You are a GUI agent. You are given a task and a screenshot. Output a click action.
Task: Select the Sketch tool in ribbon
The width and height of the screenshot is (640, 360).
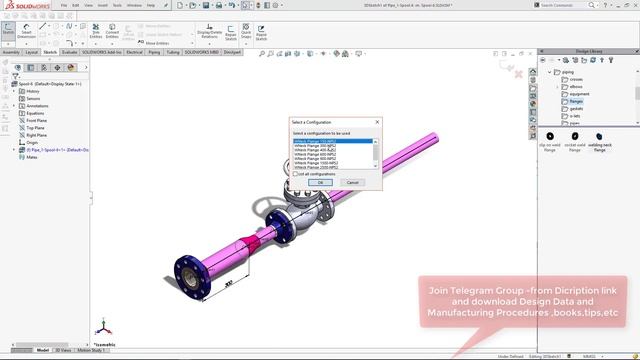click(8, 31)
